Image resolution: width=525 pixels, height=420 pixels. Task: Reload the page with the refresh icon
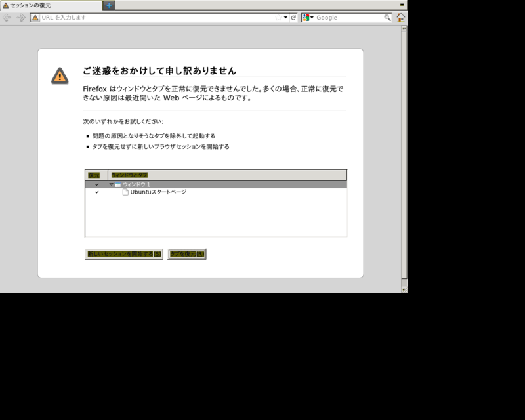(x=293, y=18)
